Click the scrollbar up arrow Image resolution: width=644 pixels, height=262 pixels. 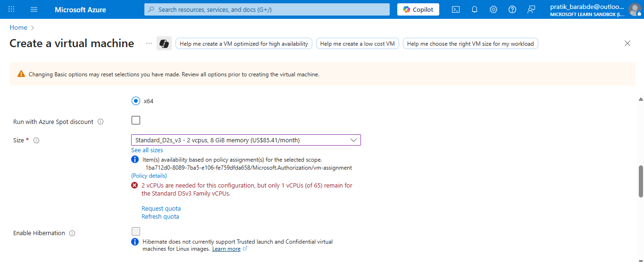tap(641, 99)
